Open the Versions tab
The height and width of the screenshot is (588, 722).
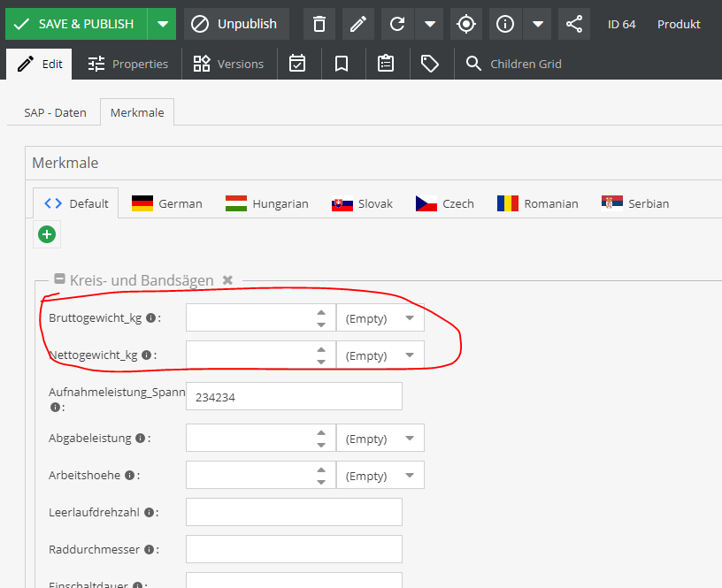coord(229,64)
